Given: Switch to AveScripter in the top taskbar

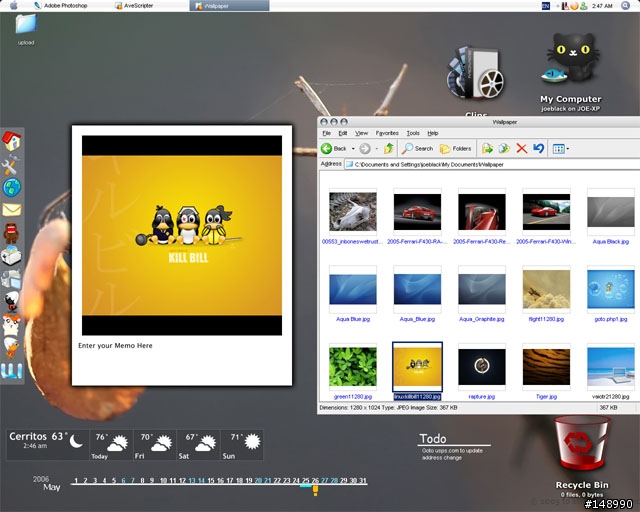Looking at the screenshot, I should point(134,6).
